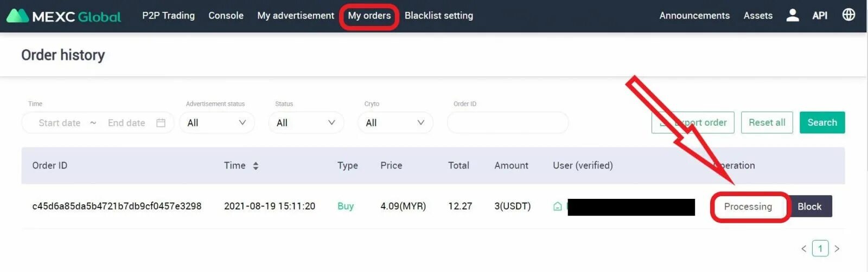Open the language globe icon

pyautogui.click(x=848, y=15)
